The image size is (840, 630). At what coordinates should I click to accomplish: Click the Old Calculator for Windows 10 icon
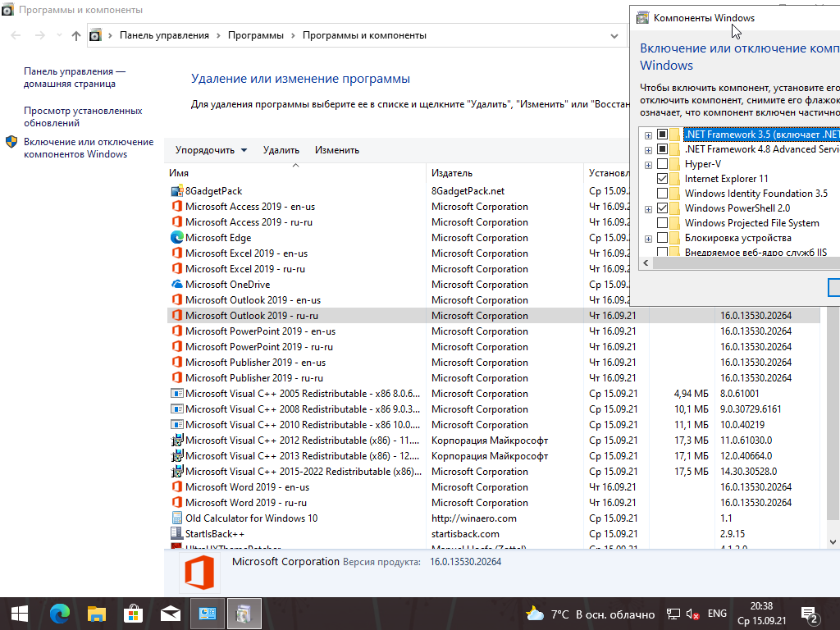[177, 518]
